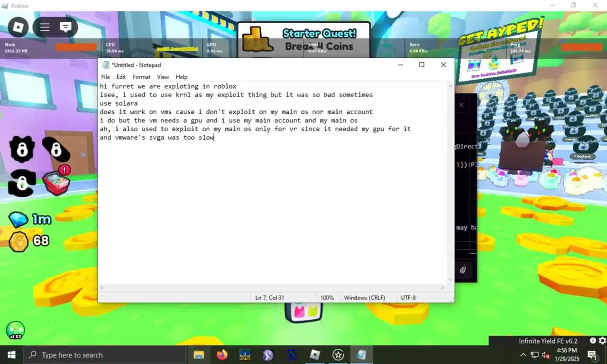The width and height of the screenshot is (607, 364).
Task: Click 'UTF-8' encoding in the status bar
Action: [x=408, y=298]
